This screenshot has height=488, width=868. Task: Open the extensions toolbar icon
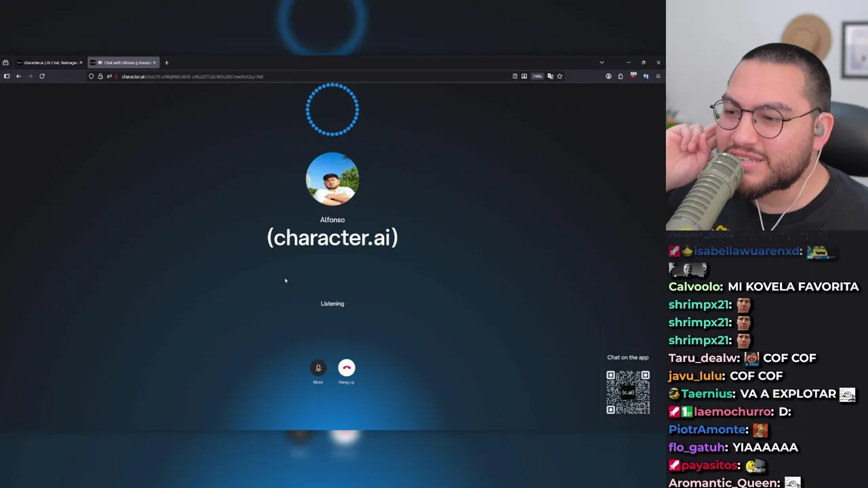pyautogui.click(x=620, y=76)
